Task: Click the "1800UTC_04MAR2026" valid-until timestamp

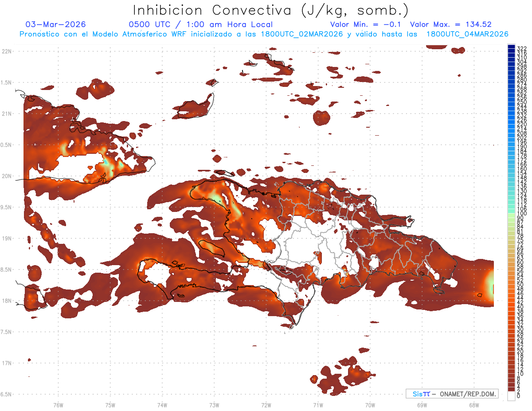Action: click(x=467, y=34)
